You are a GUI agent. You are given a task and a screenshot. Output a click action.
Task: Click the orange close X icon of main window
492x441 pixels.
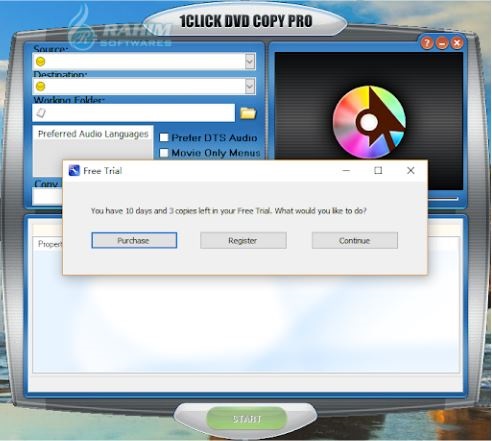457,43
